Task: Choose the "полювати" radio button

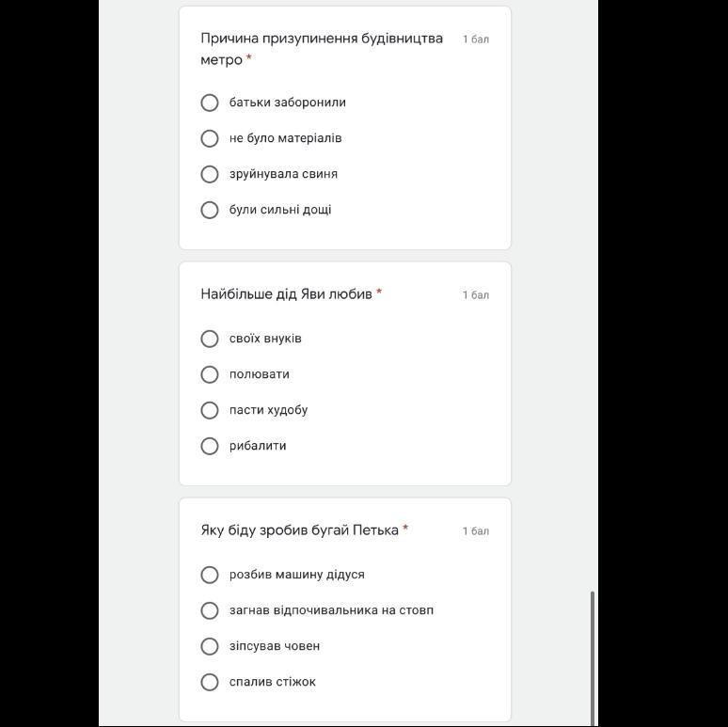Action: click(210, 374)
